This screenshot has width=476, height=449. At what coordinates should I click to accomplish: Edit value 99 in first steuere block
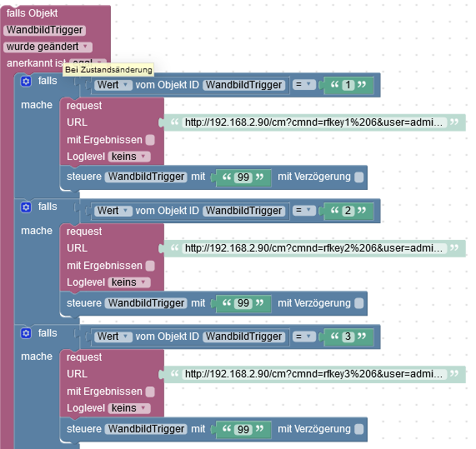click(x=243, y=177)
